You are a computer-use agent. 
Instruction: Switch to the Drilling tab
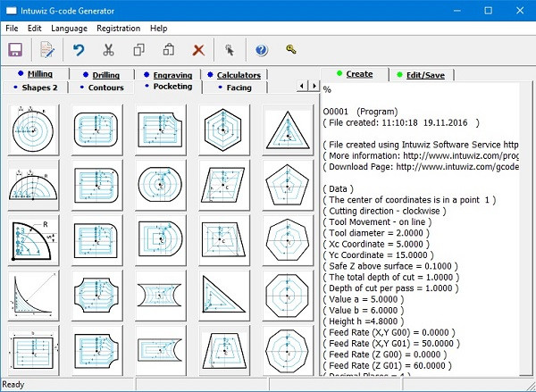pyautogui.click(x=102, y=75)
